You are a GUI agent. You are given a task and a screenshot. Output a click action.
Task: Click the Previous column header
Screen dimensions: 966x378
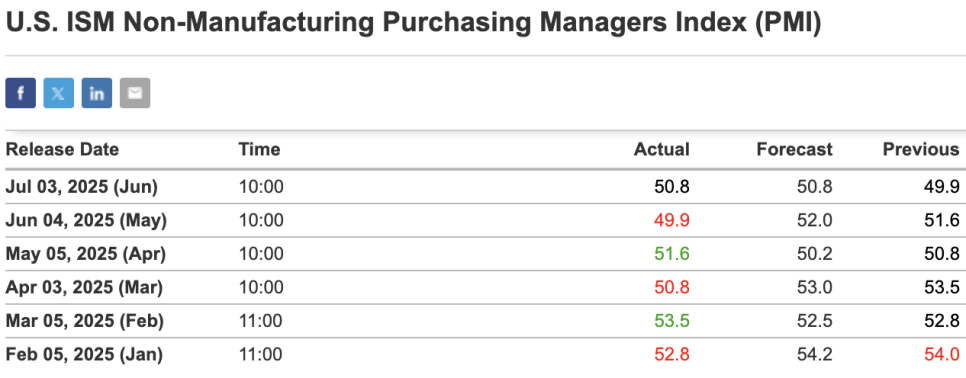tap(921, 149)
